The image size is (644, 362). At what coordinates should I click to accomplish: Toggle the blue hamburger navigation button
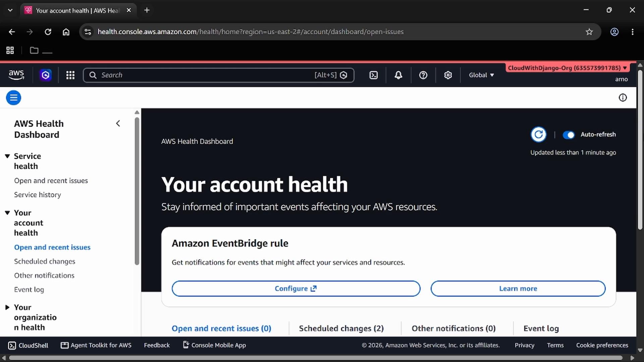point(13,98)
